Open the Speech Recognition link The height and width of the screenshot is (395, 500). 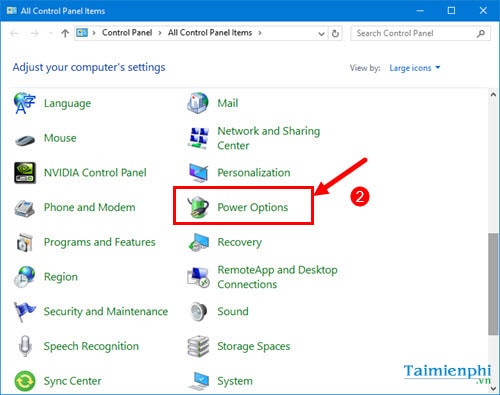tap(91, 346)
